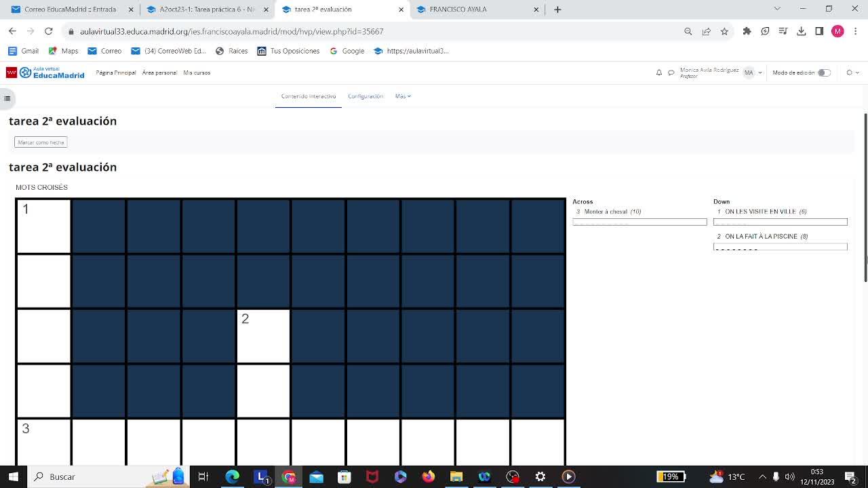868x488 pixels.
Task: Select crossword cell numbered 2
Action: tap(263, 335)
